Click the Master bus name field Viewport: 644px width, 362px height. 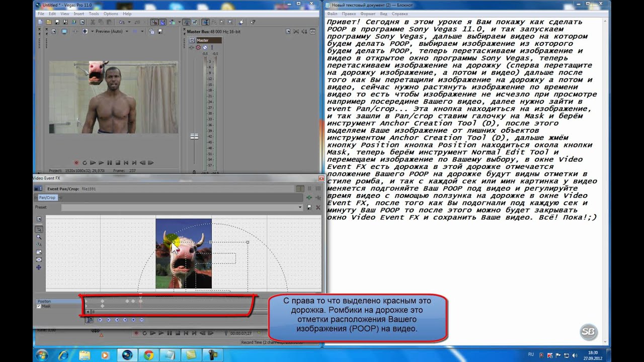[x=209, y=40]
